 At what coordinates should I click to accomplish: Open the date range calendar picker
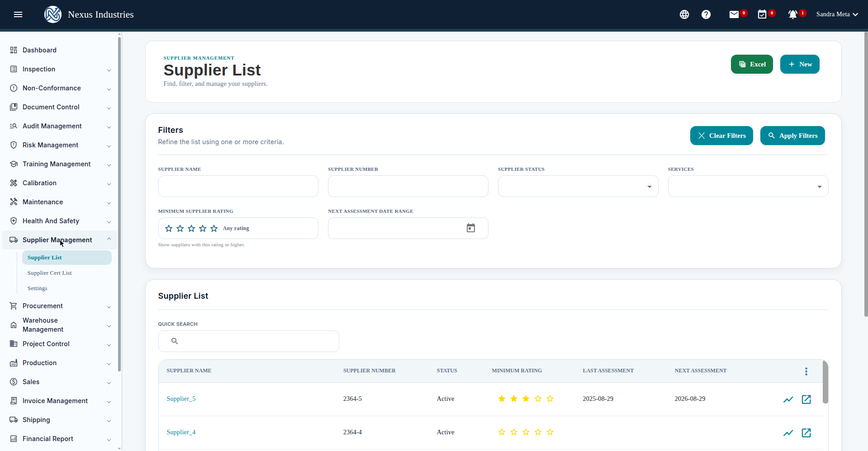pos(471,228)
